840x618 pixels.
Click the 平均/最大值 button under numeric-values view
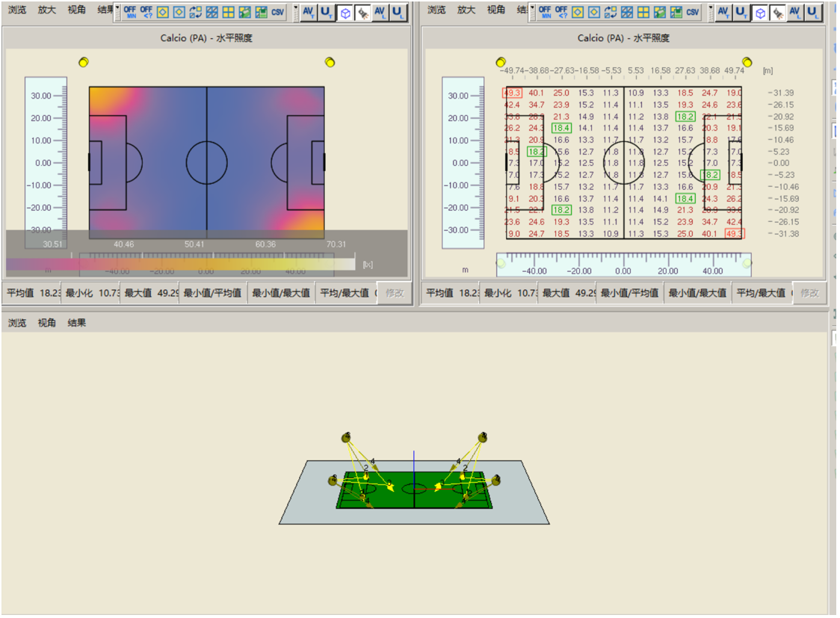[761, 293]
